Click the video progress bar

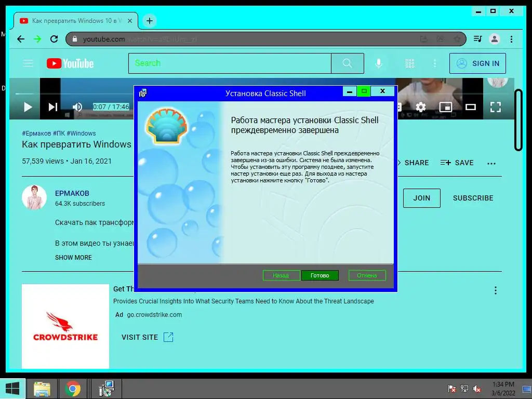point(75,94)
